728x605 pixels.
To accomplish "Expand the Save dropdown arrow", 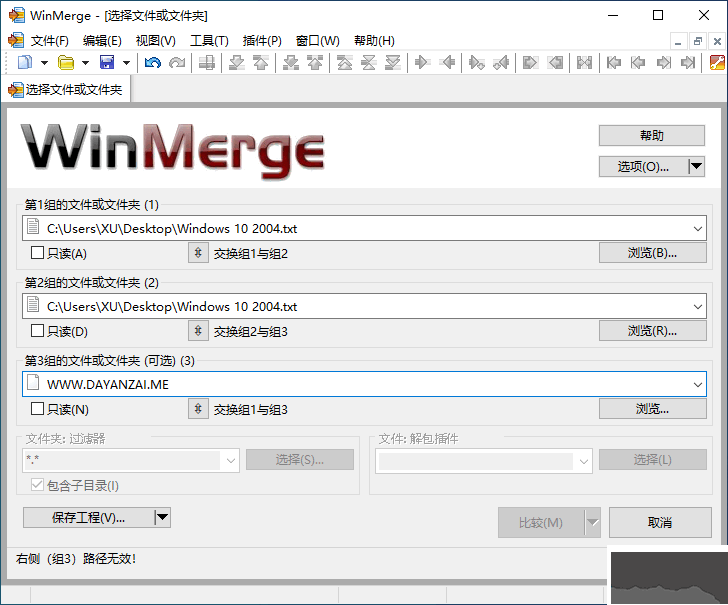I will 126,62.
